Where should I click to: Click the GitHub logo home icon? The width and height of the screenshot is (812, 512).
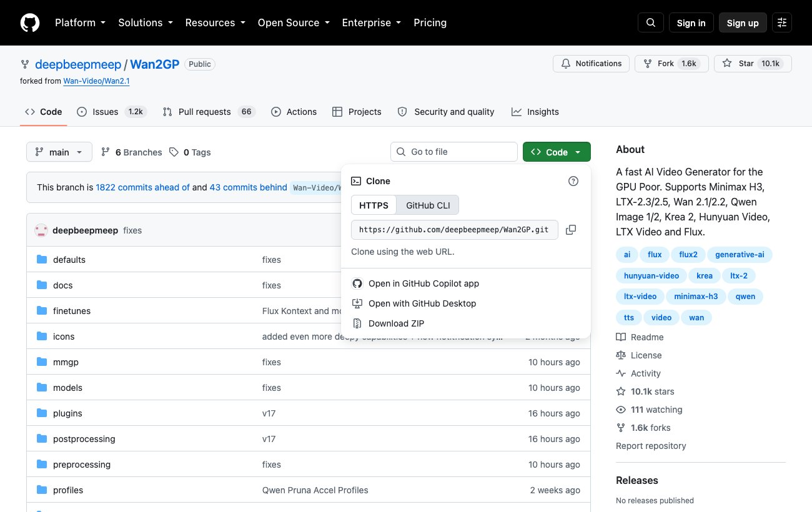point(30,22)
